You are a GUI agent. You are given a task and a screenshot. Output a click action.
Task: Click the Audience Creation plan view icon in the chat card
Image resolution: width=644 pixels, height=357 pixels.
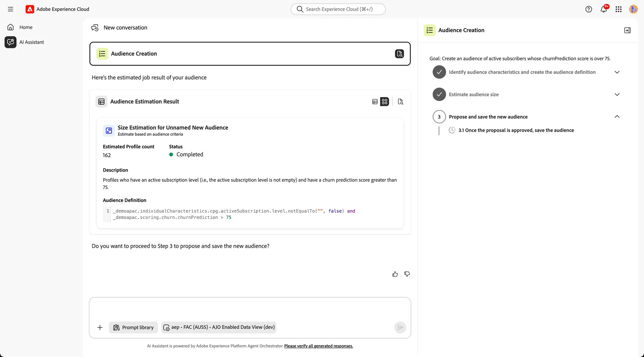click(400, 54)
